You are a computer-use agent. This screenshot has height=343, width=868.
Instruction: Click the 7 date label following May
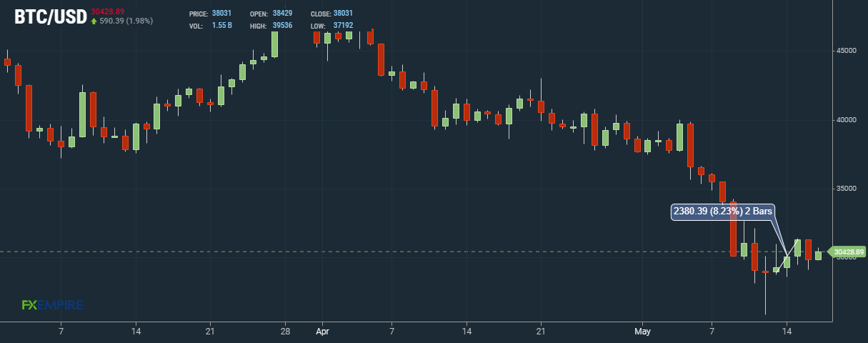[x=712, y=332]
